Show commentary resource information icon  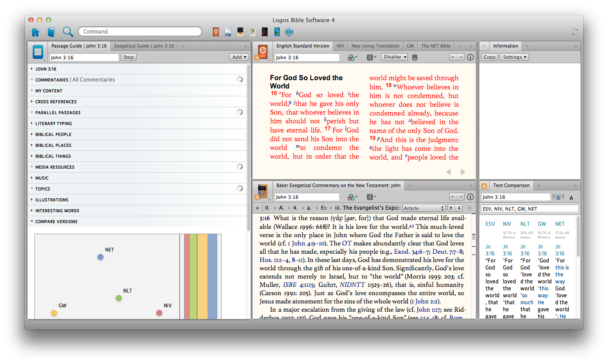(x=470, y=197)
